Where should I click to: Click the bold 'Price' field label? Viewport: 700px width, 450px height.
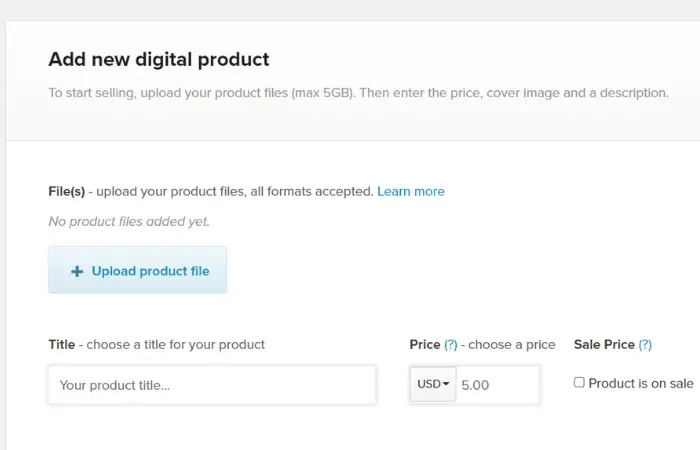(x=425, y=345)
